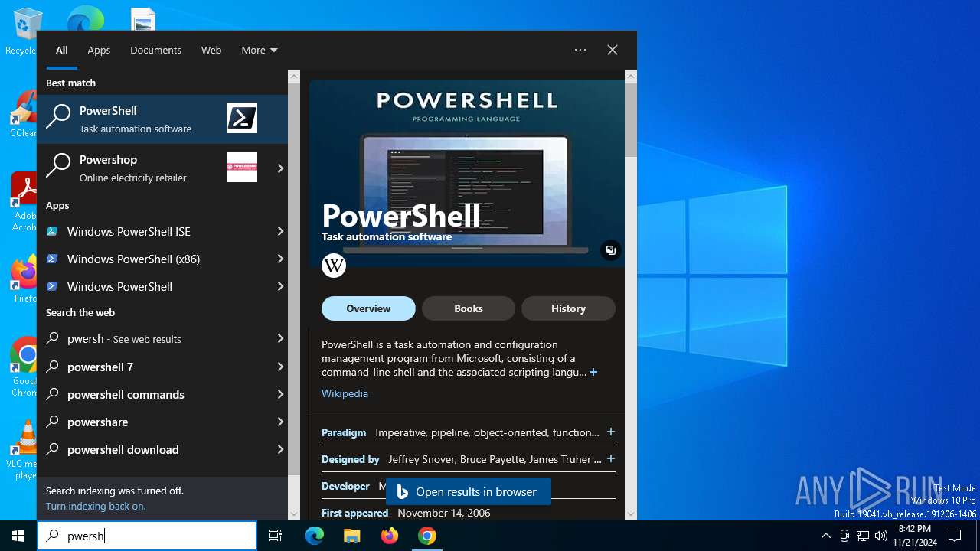
Task: Select the Overview pill button
Action: (368, 308)
